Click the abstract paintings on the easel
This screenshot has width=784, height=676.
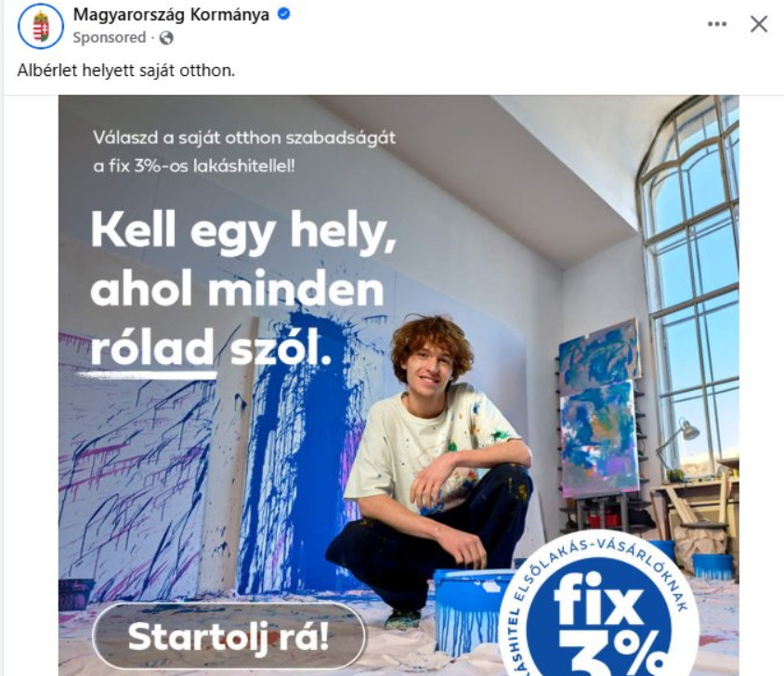click(598, 408)
